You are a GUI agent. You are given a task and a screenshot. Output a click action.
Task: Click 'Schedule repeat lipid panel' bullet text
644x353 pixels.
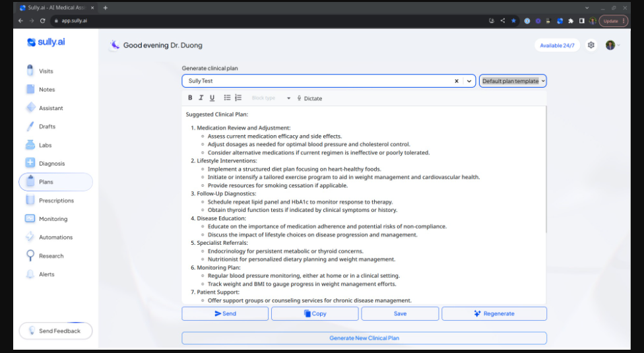300,201
